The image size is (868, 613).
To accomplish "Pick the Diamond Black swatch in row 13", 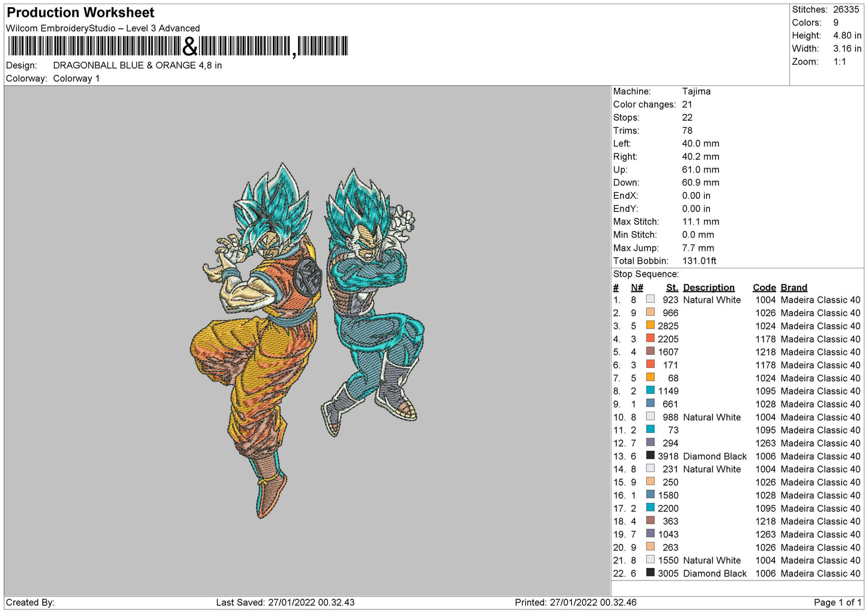I will (650, 456).
